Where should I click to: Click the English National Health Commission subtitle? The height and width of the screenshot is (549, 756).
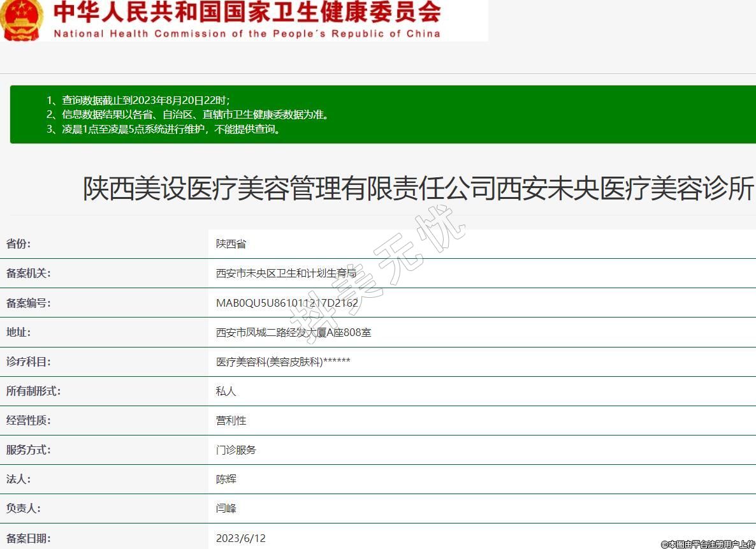pos(247,34)
